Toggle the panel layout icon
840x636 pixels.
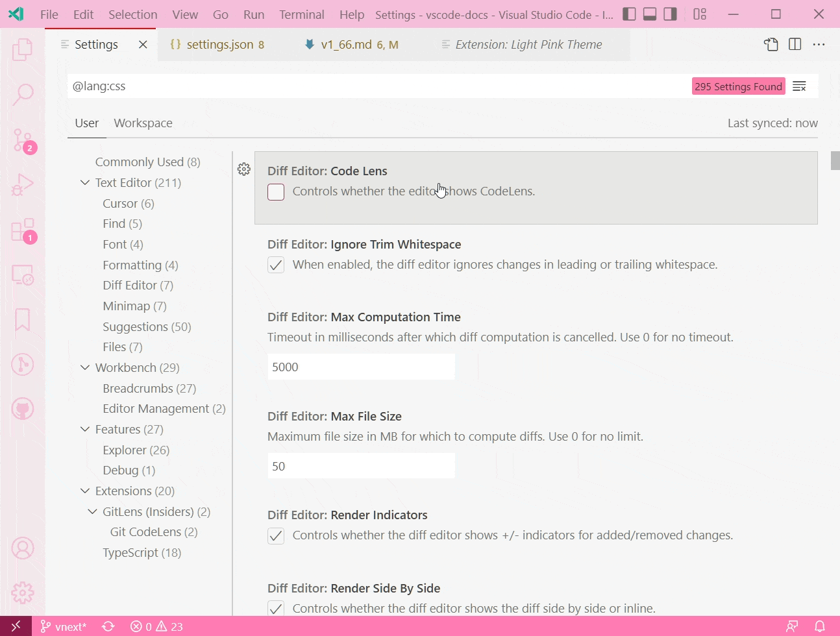tap(650, 14)
